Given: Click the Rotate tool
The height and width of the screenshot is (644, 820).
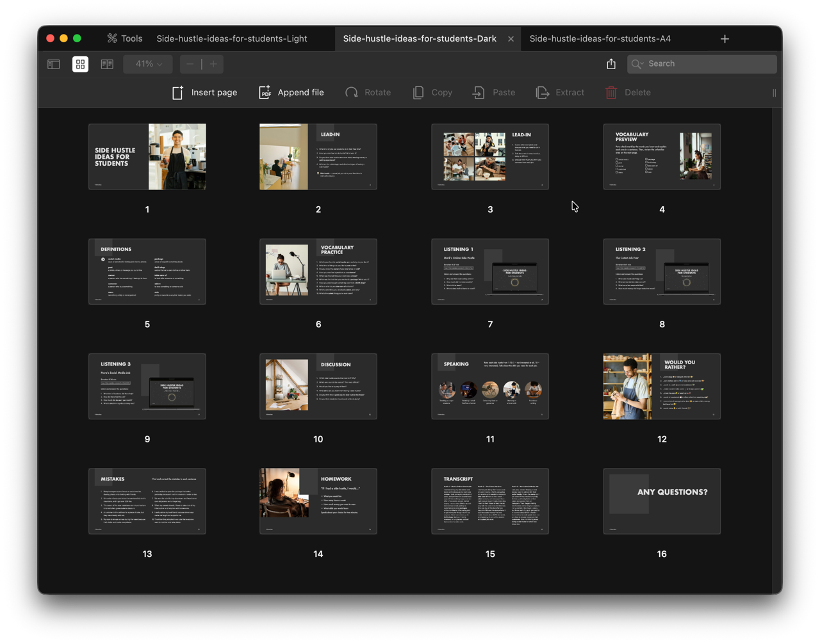Looking at the screenshot, I should point(368,93).
